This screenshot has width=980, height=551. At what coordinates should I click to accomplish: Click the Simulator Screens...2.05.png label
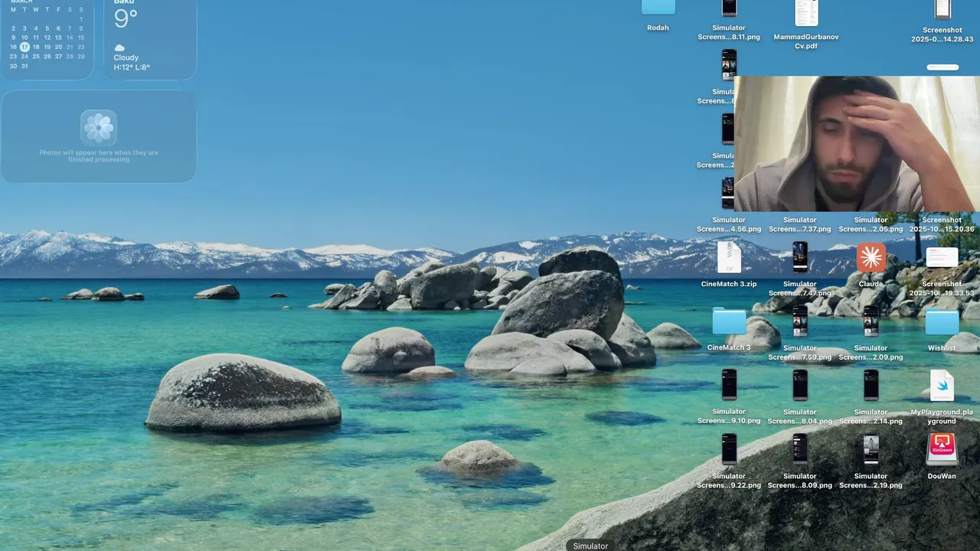pyautogui.click(x=871, y=224)
